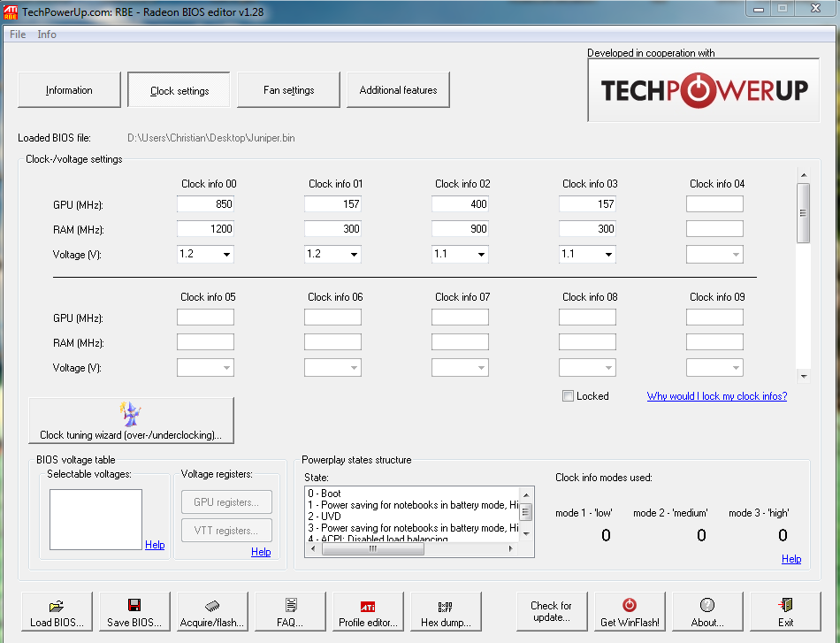Screen dimensions: 840x643
Task: Click scroll down arrow of clock settings
Action: click(804, 376)
